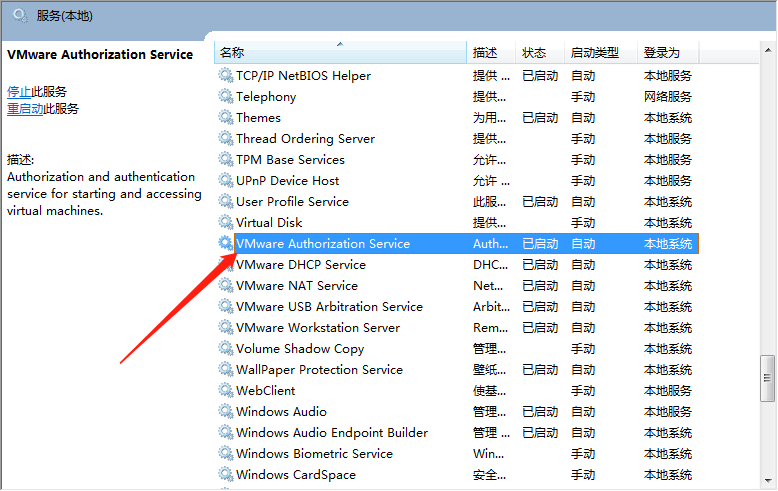Sort by the 启动类型 column header

(x=600, y=53)
